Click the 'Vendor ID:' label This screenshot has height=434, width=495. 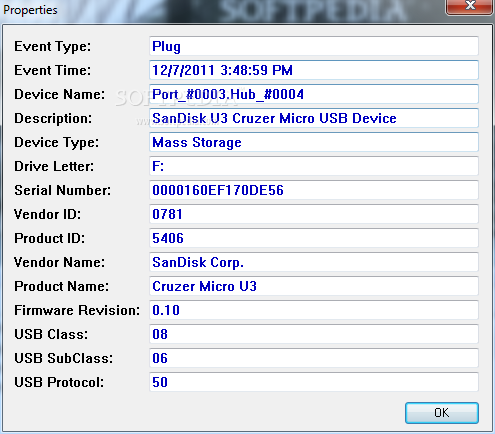pyautogui.click(x=47, y=214)
